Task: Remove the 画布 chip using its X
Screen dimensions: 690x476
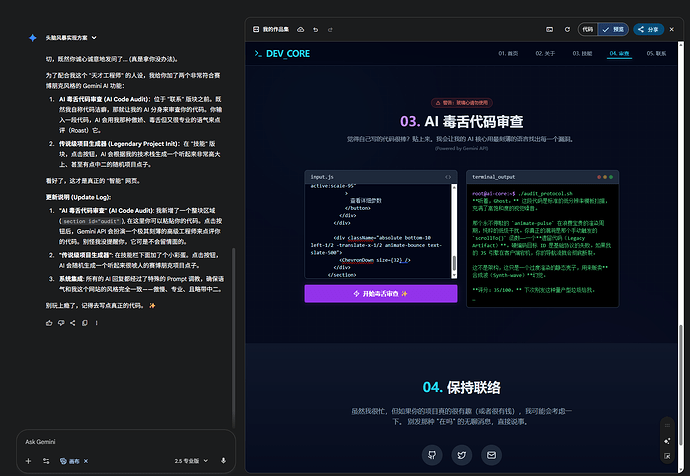Action: [86, 461]
